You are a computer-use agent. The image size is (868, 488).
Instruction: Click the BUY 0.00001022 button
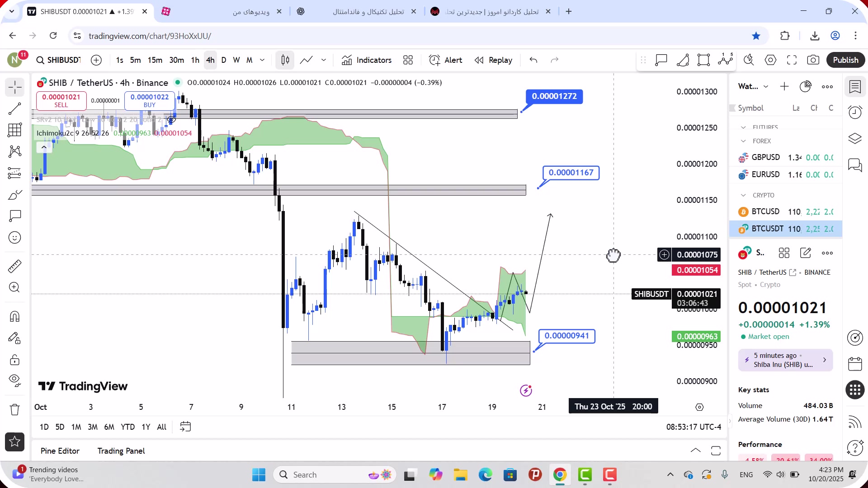149,101
